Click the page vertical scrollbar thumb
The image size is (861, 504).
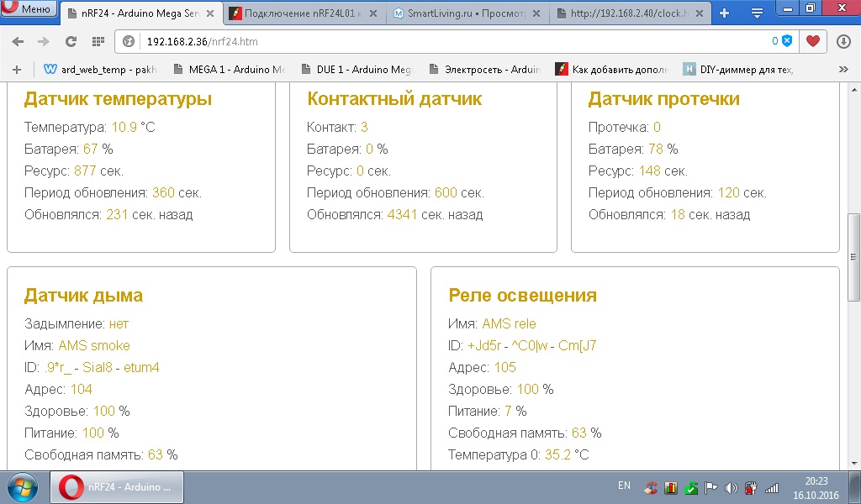pyautogui.click(x=854, y=256)
